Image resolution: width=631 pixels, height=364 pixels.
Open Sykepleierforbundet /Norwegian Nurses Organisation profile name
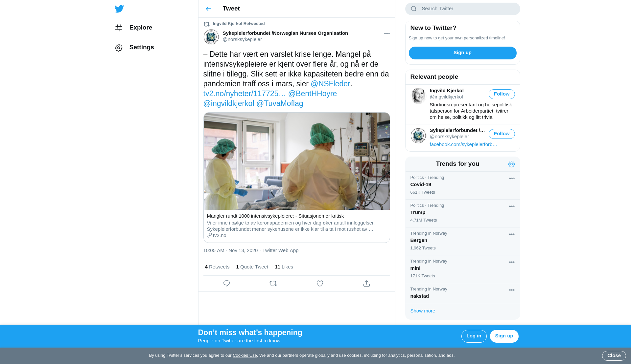coord(285,33)
